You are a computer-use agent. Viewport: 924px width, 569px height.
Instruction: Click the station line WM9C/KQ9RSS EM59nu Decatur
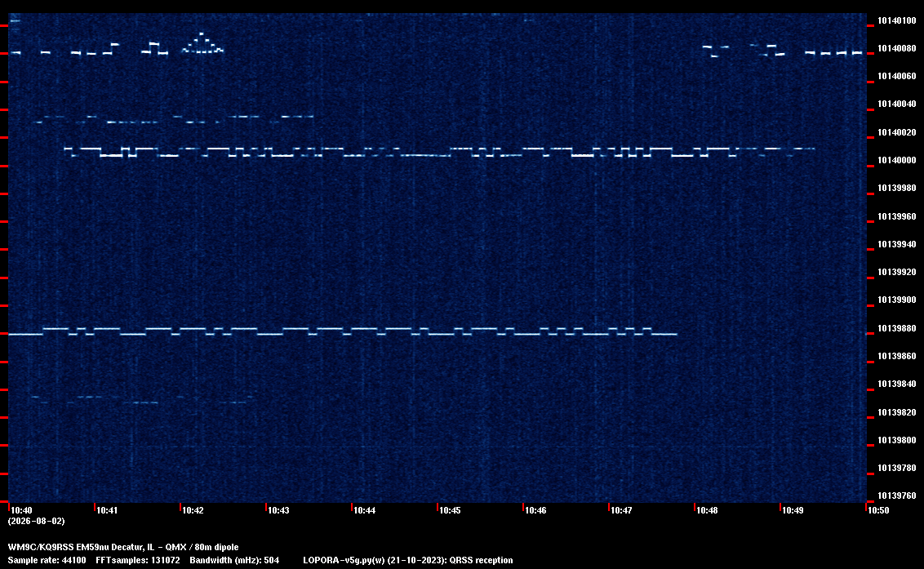tap(123, 547)
